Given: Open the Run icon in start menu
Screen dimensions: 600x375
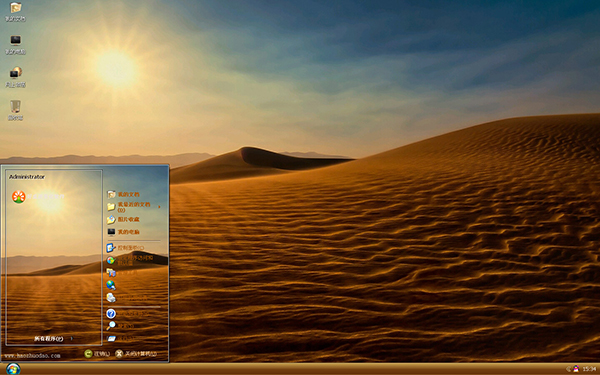Looking at the screenshot, I should coord(111,338).
